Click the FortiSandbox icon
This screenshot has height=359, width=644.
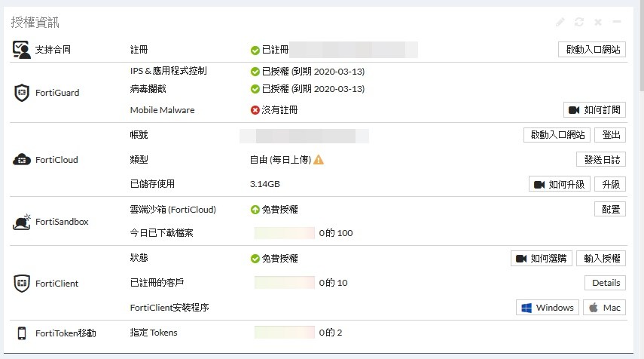tap(22, 222)
